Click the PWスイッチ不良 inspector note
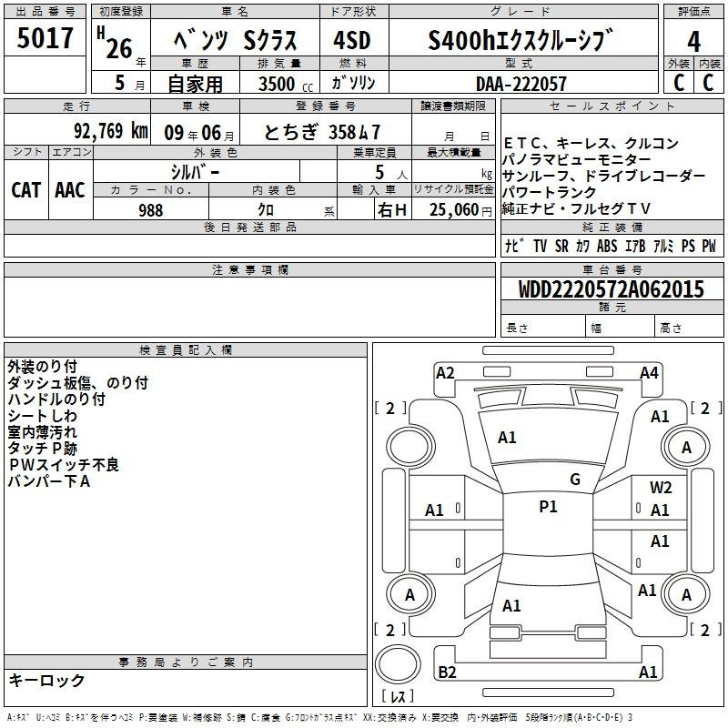 click(63, 465)
